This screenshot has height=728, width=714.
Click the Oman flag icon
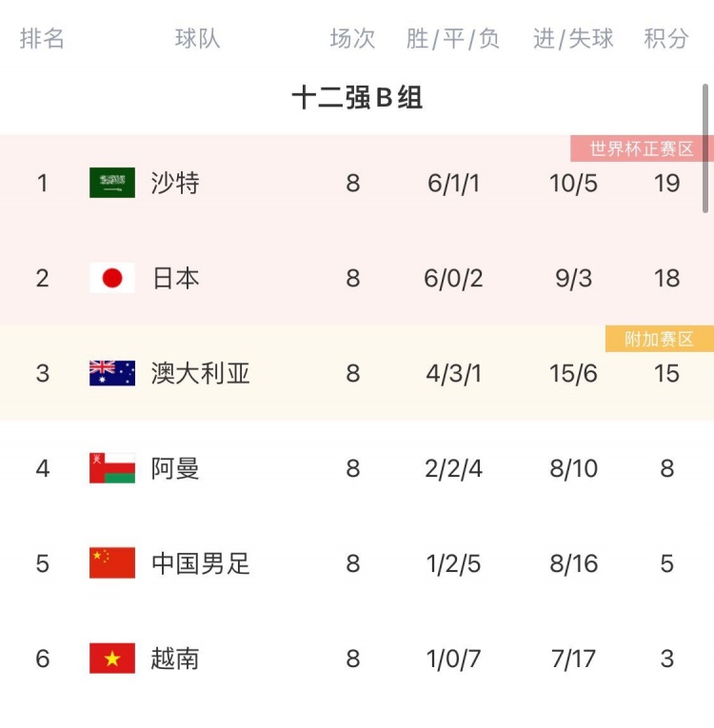112,468
